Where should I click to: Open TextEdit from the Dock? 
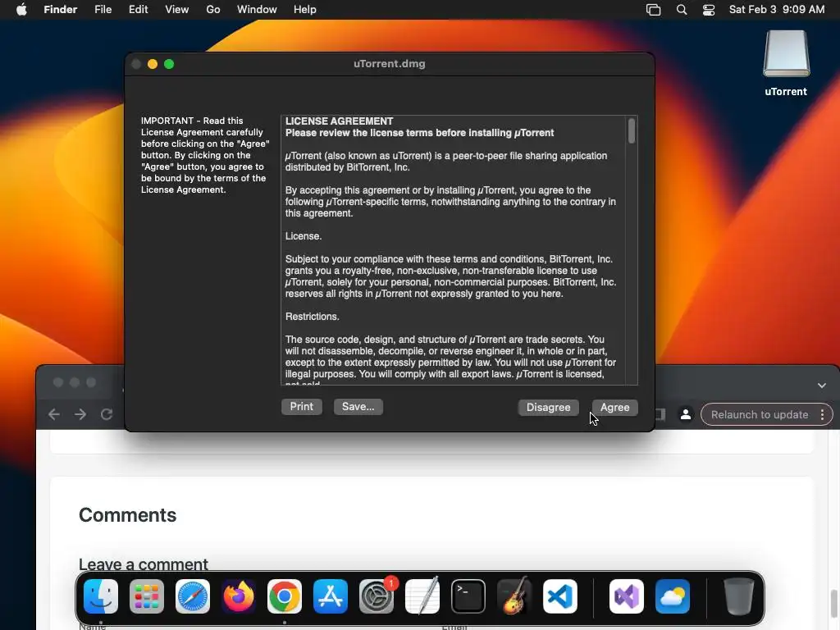422,596
